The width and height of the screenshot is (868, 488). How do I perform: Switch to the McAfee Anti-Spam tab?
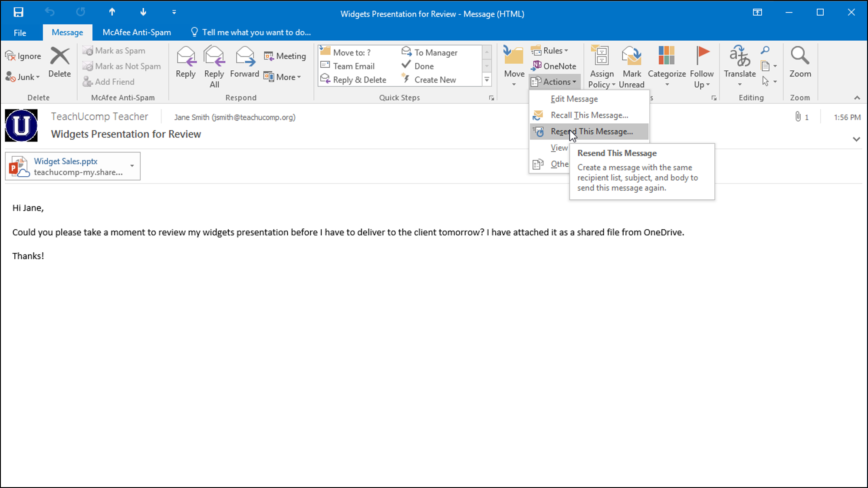coord(136,32)
